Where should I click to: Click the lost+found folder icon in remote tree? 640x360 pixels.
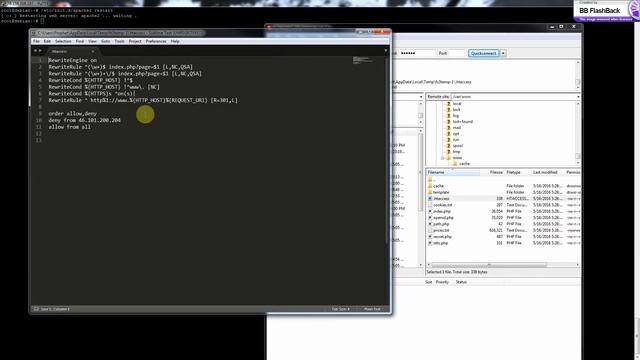[448, 122]
